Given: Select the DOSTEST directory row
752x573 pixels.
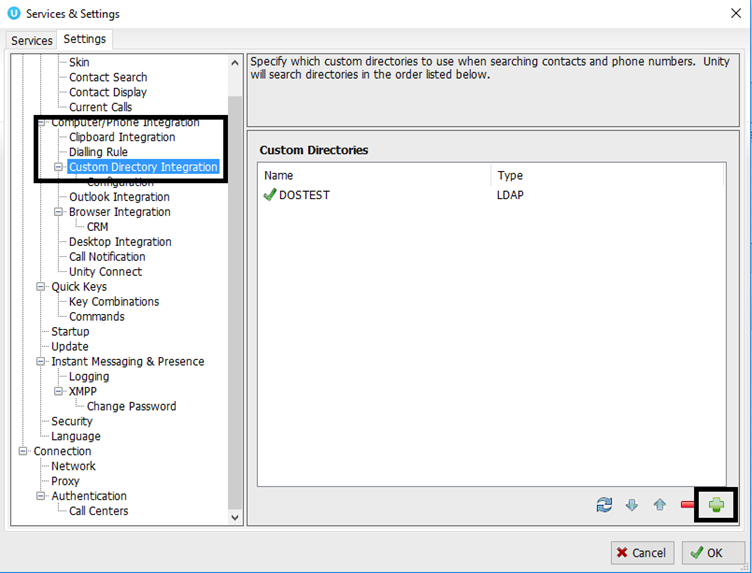Looking at the screenshot, I should (491, 195).
